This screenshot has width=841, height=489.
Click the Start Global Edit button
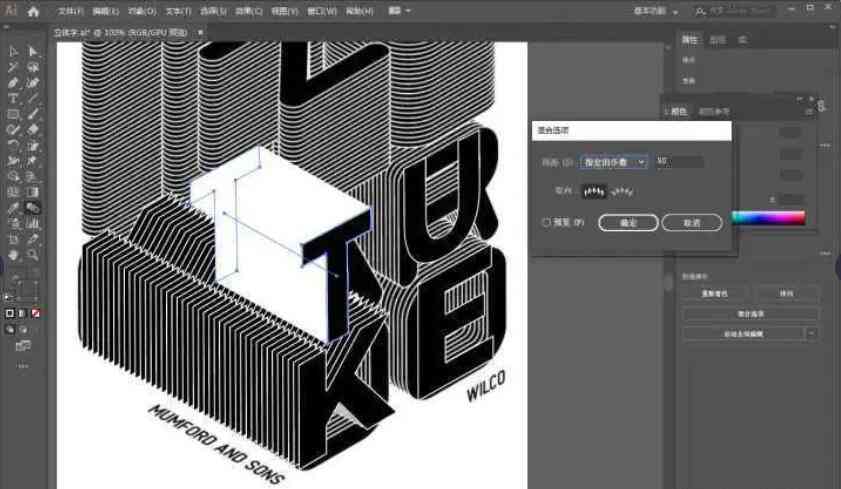click(743, 334)
